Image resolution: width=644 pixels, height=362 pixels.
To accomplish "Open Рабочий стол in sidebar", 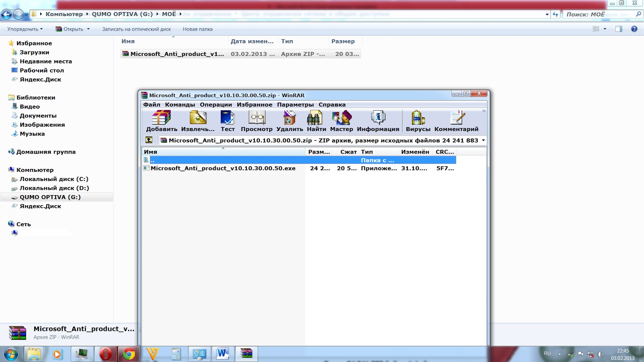I will 42,70.
